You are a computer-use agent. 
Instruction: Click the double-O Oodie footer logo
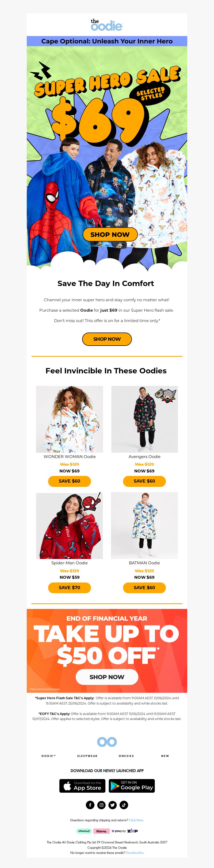(x=107, y=742)
